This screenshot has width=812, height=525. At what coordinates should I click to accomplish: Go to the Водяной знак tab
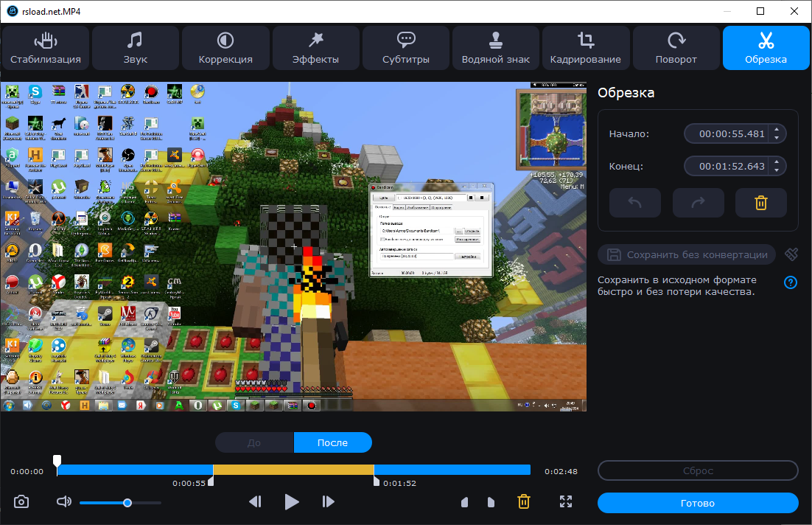click(x=496, y=48)
